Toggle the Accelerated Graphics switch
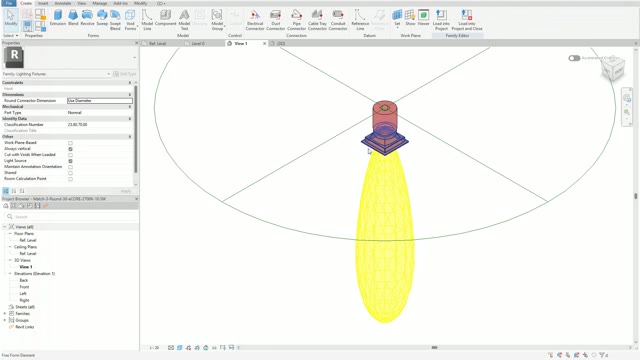640x360 pixels. point(574,58)
